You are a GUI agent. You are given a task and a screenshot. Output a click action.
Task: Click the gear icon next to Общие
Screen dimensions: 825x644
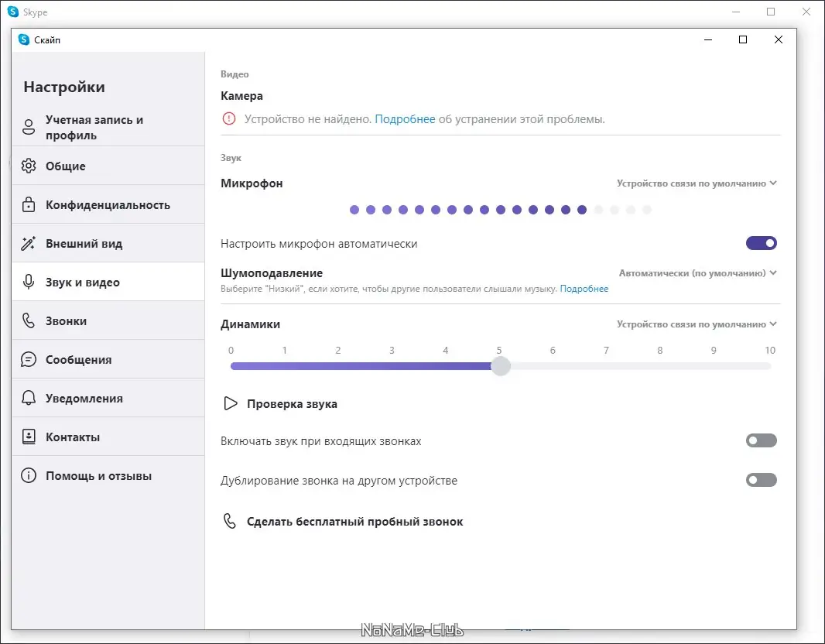point(28,166)
